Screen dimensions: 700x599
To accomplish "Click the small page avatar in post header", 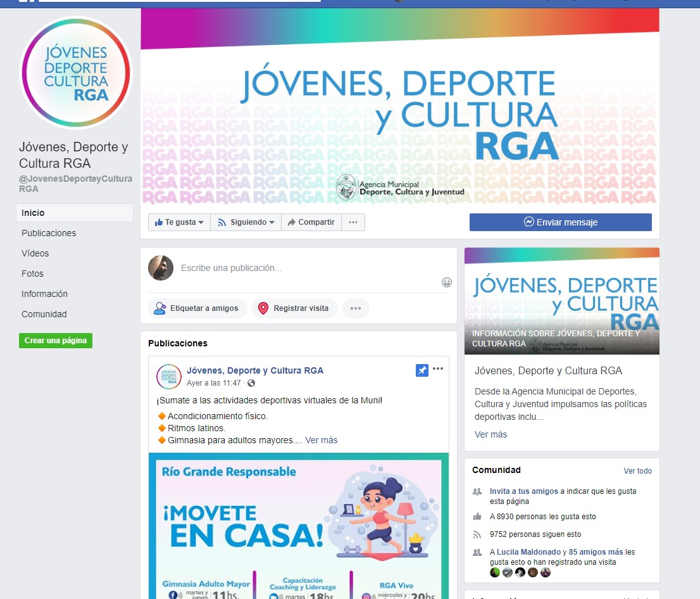I will tap(169, 377).
